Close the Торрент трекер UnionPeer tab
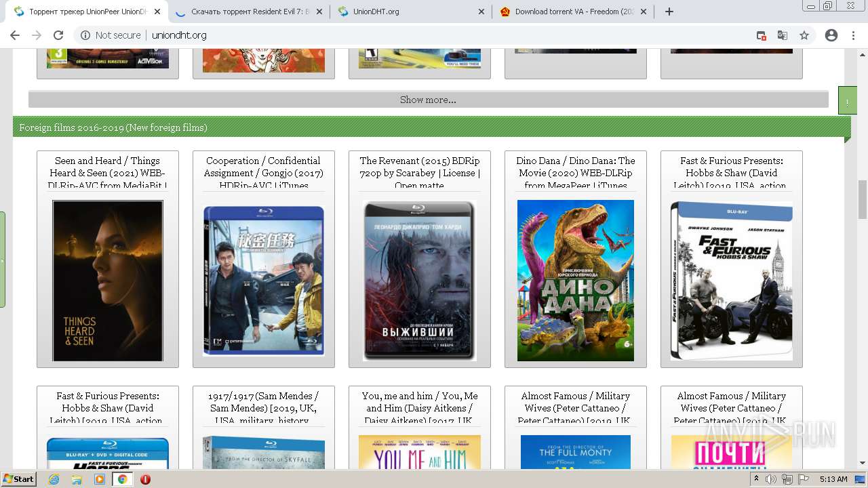868x488 pixels. (157, 12)
